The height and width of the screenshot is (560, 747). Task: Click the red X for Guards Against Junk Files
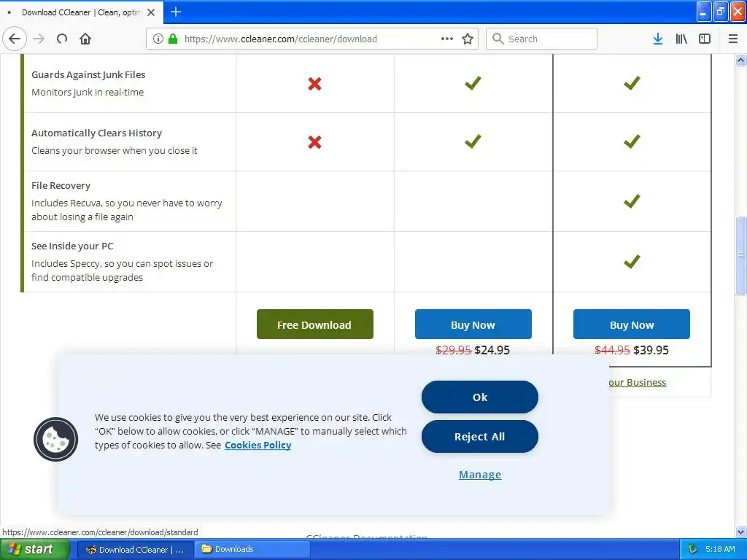click(x=314, y=84)
